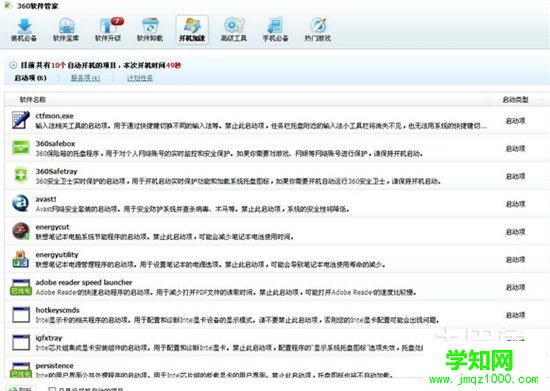
Task: Click the green 360safebox icon
Action: coord(21,148)
